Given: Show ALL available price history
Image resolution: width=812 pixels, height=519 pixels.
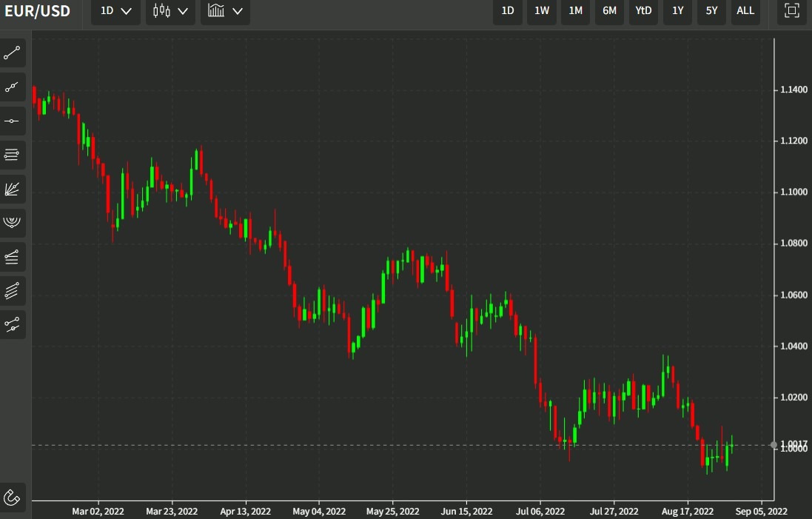Looking at the screenshot, I should tap(745, 11).
